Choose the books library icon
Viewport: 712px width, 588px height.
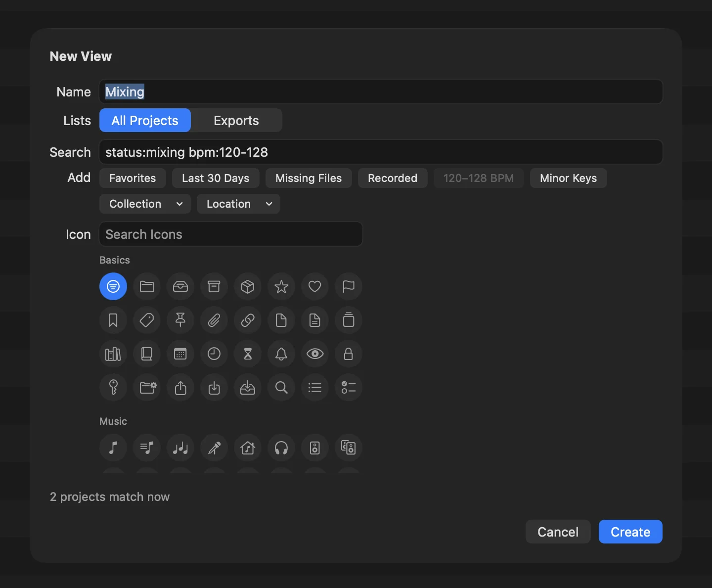(x=113, y=354)
